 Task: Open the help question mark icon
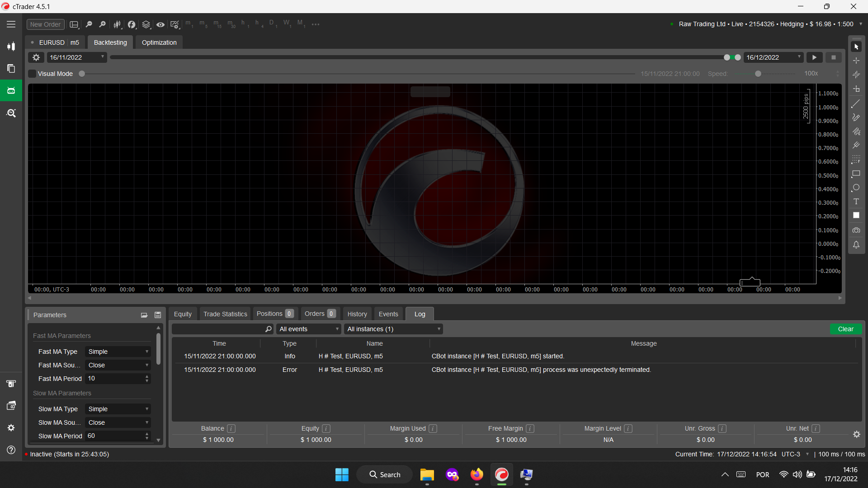(11, 450)
